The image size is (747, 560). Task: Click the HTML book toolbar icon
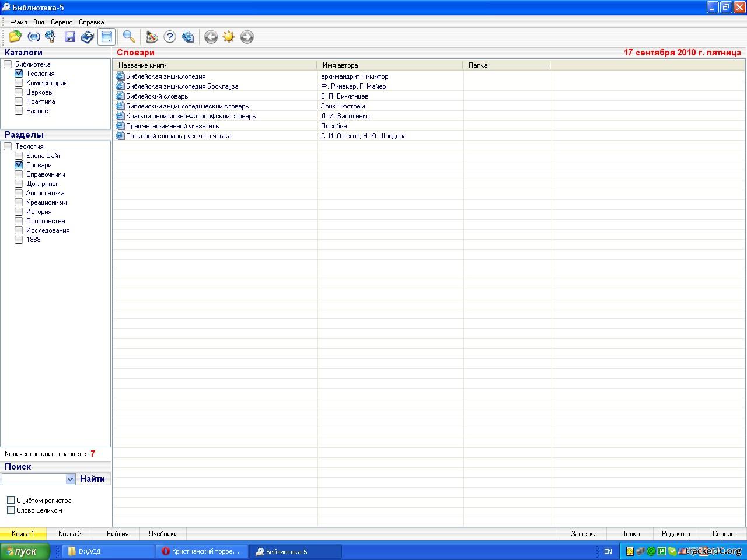88,37
